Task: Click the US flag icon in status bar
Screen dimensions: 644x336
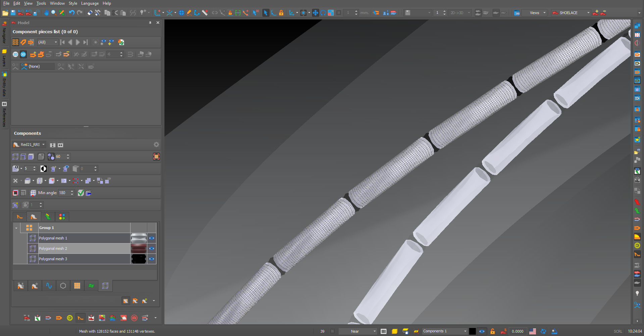Action: point(533,331)
